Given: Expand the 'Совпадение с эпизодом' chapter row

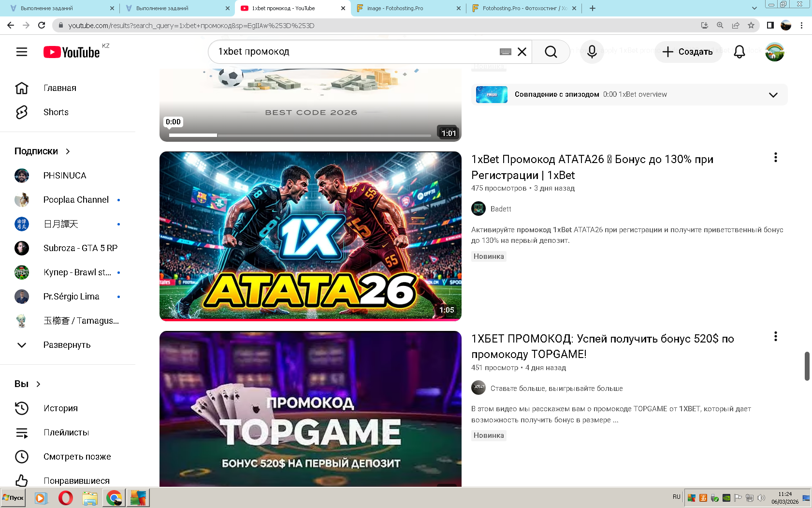Looking at the screenshot, I should point(773,95).
